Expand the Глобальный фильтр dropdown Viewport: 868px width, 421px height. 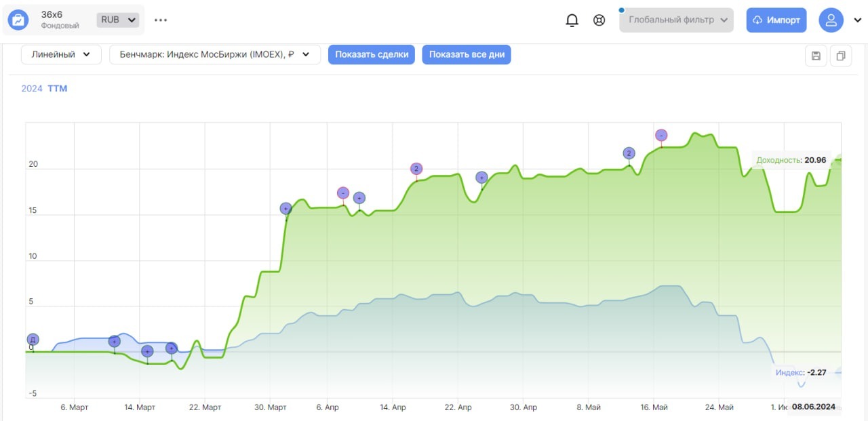pyautogui.click(x=677, y=20)
